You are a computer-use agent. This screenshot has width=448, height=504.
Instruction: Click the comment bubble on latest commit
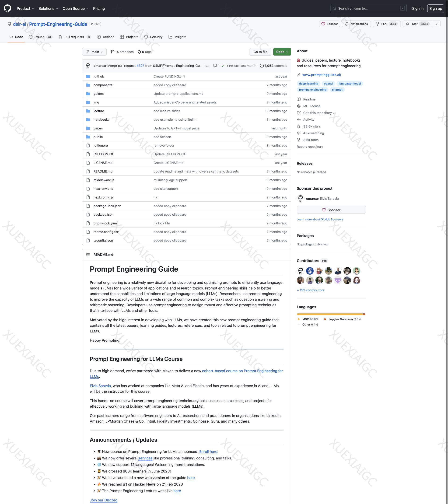[215, 66]
